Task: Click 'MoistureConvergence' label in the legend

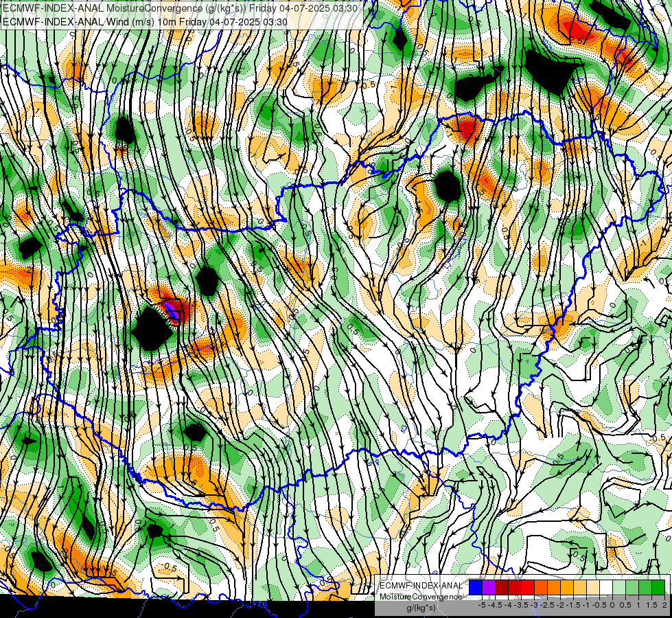Action: (421, 597)
